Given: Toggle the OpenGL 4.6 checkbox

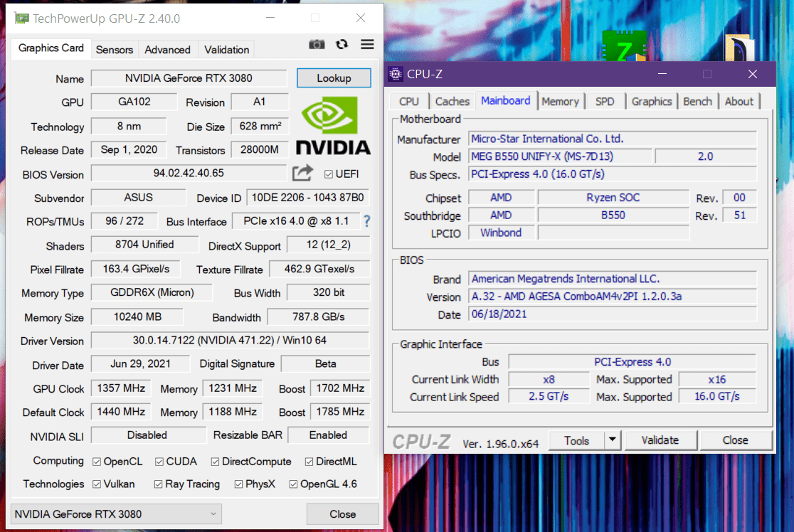Looking at the screenshot, I should pyautogui.click(x=293, y=484).
